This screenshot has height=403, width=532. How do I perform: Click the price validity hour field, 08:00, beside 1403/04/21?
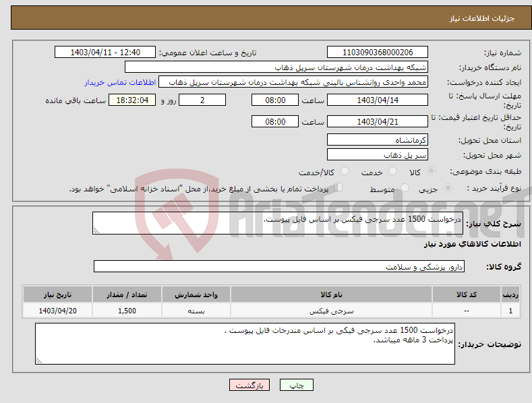275,121
